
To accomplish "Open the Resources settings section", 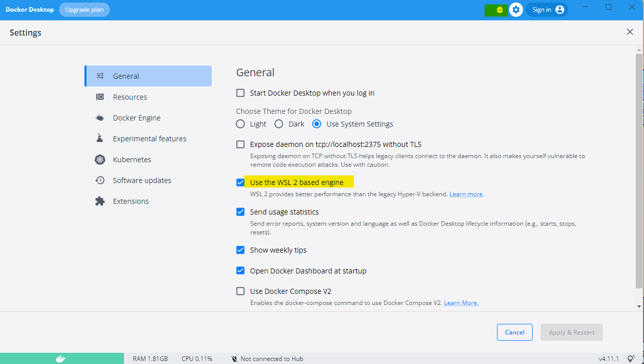I will tap(148, 97).
